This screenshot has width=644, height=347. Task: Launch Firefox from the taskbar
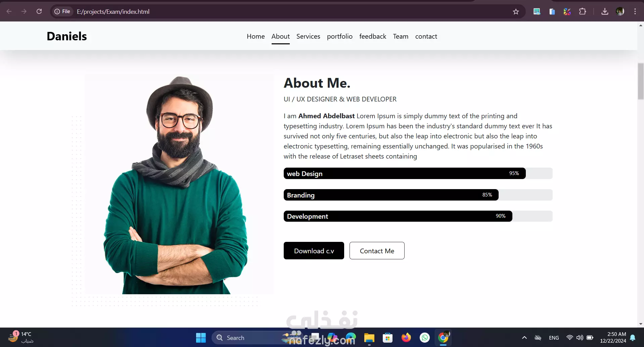pos(406,338)
